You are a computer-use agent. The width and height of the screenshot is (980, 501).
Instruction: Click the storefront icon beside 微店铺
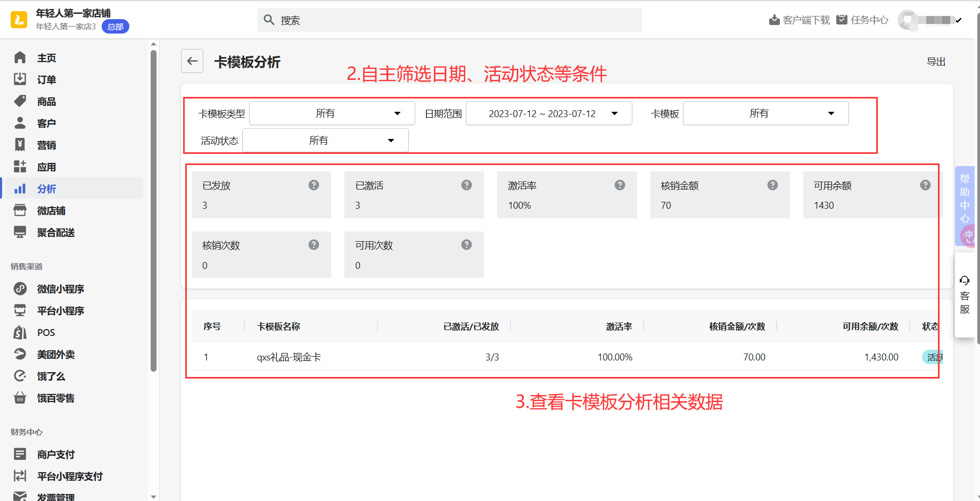[20, 210]
